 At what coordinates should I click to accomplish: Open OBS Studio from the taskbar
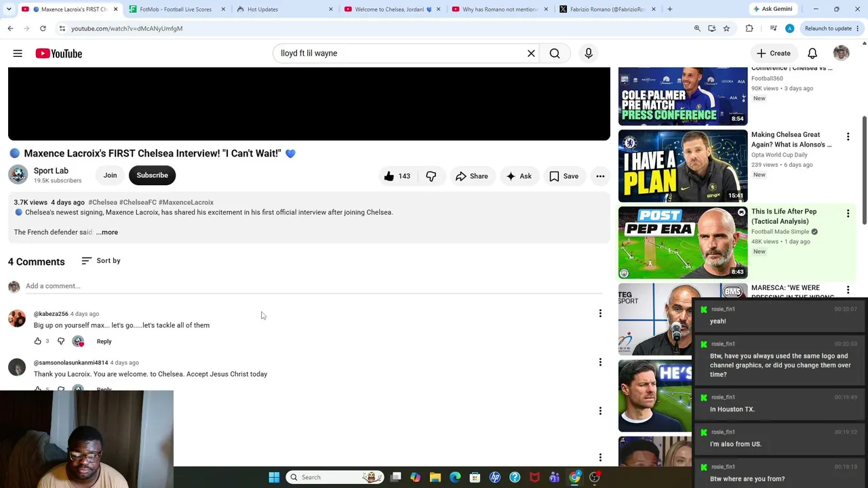(595, 477)
